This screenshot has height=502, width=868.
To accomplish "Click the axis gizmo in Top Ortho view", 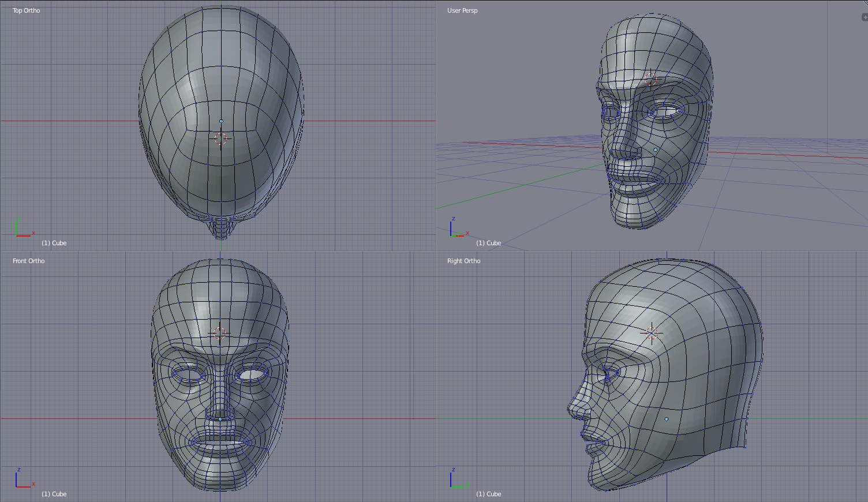I will (x=23, y=228).
